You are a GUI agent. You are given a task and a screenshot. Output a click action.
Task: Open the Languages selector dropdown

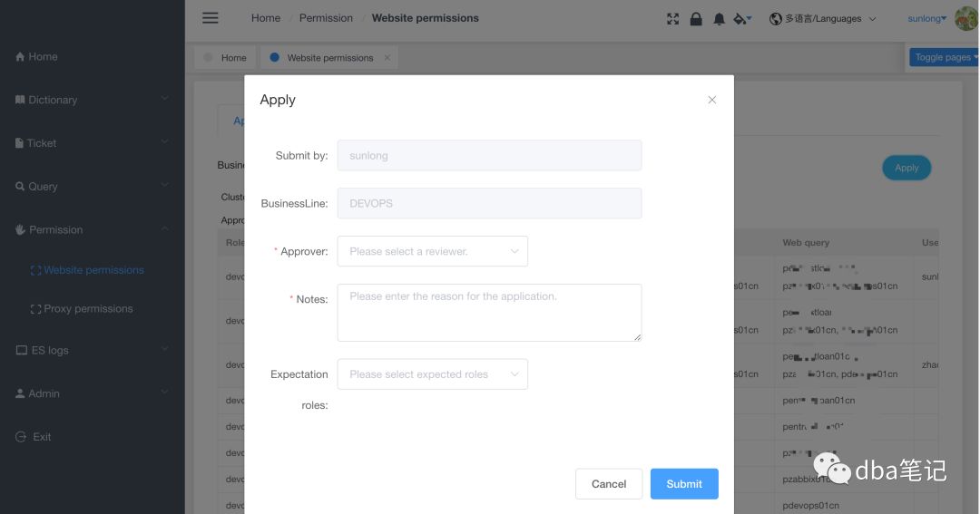coord(823,18)
